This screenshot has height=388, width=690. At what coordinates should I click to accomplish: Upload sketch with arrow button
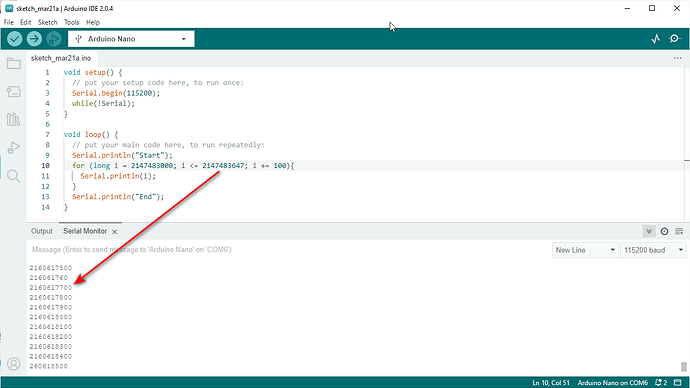(x=34, y=39)
